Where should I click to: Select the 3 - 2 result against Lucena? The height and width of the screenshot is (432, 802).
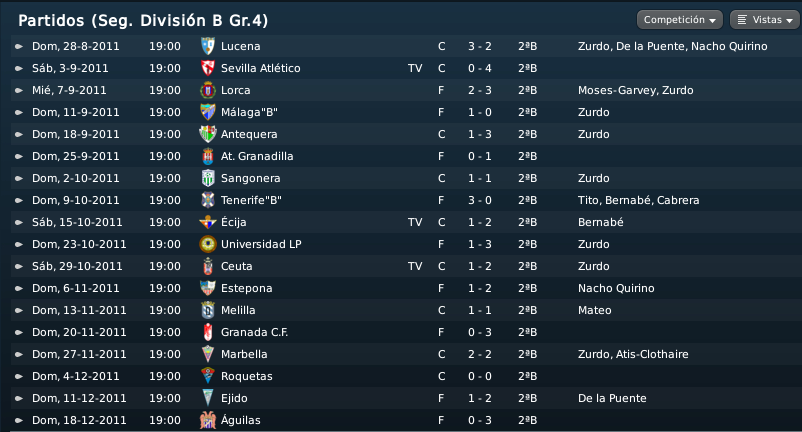coord(480,46)
